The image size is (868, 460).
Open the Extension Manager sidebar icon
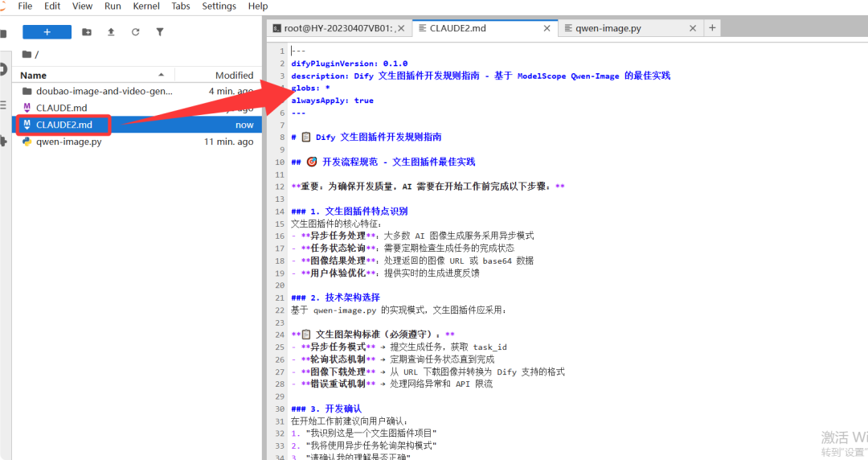tap(2, 142)
